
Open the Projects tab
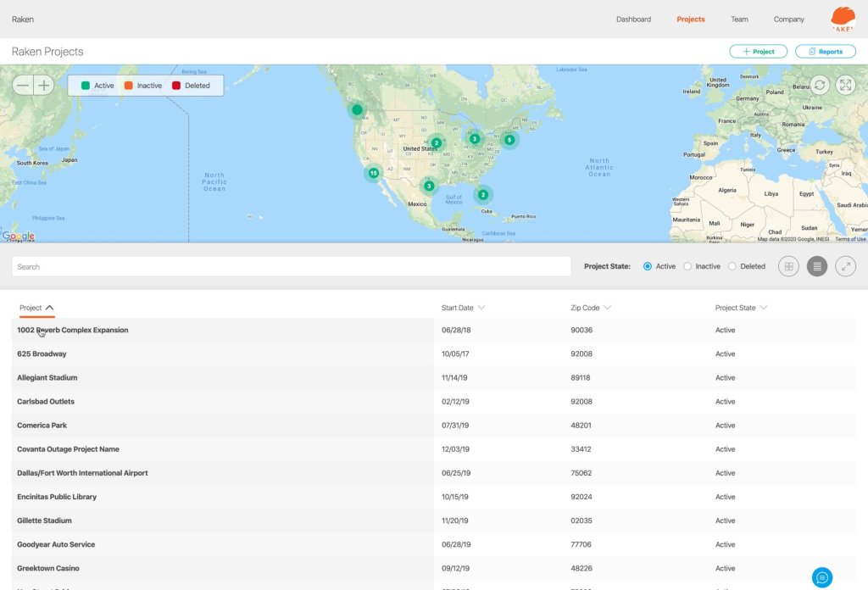[x=690, y=19]
